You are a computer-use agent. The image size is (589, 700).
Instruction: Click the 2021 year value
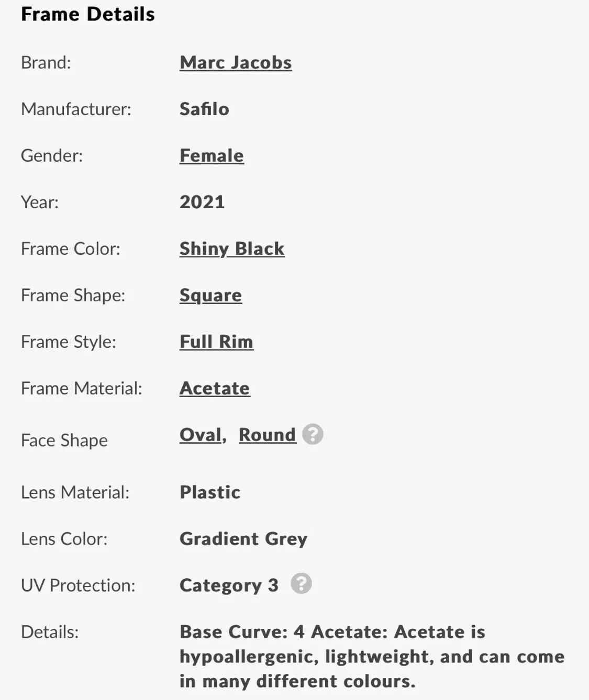point(202,202)
